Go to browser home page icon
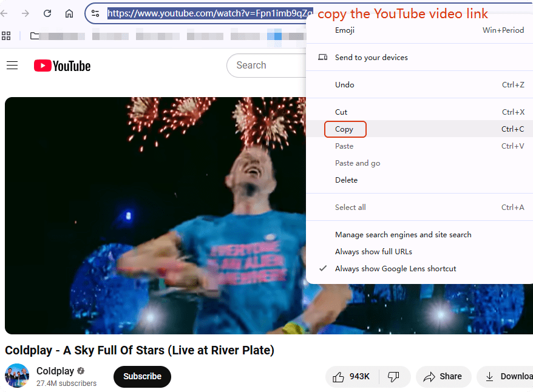Screen dimensions: 533x392 click(x=69, y=13)
